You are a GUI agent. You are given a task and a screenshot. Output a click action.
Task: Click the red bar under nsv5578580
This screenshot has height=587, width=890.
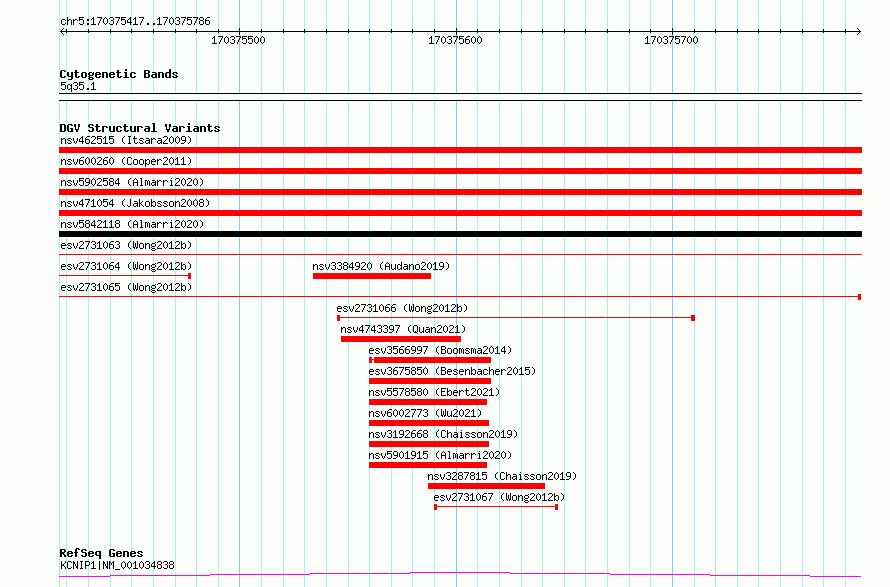[x=428, y=402]
